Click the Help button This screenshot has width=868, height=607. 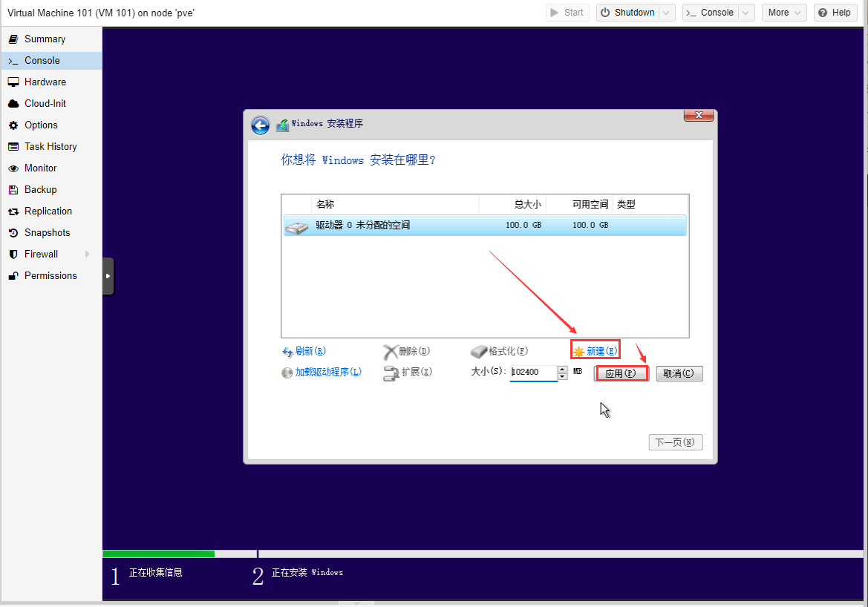pos(835,12)
